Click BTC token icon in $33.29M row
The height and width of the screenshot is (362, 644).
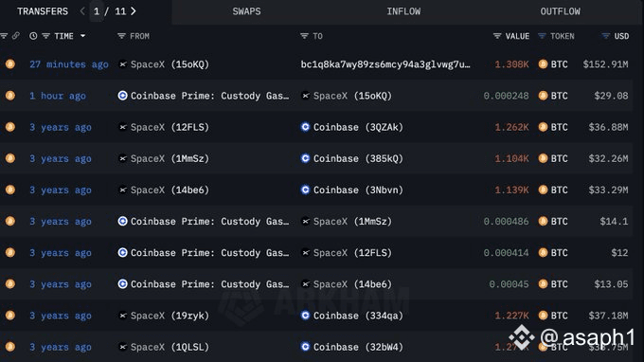(543, 190)
